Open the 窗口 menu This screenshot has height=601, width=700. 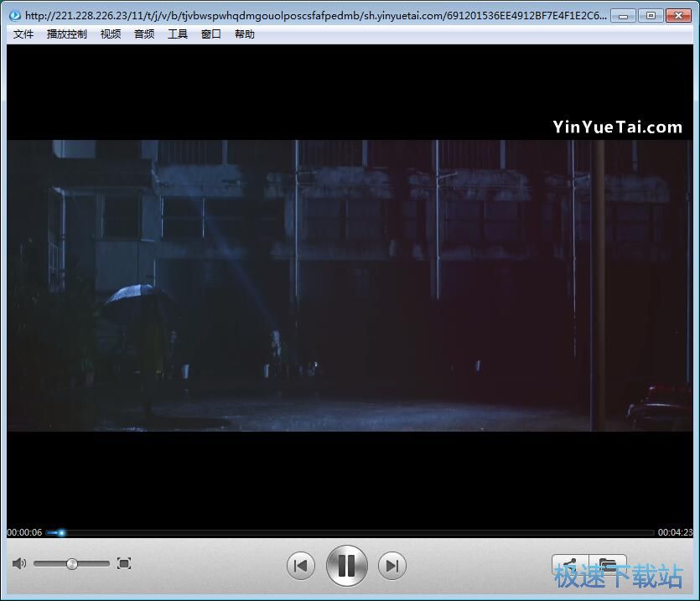tap(210, 34)
